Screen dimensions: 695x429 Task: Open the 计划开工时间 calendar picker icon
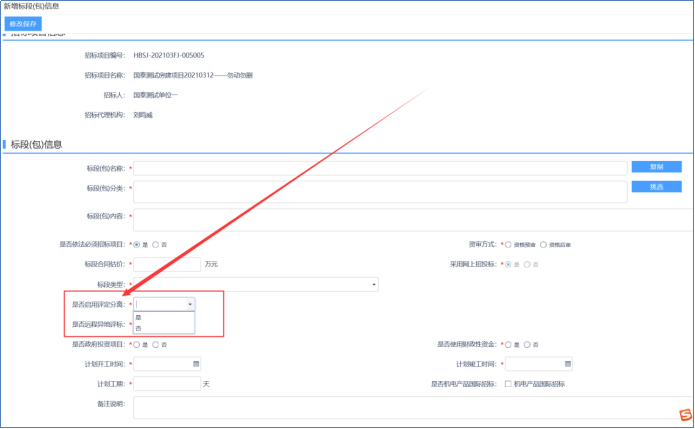(x=196, y=363)
